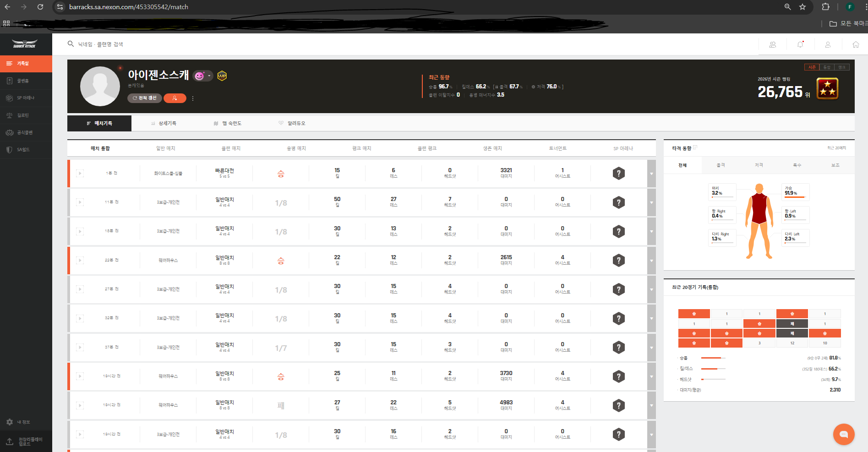Click the nickname/clan search field
The image size is (868, 452).
point(100,44)
